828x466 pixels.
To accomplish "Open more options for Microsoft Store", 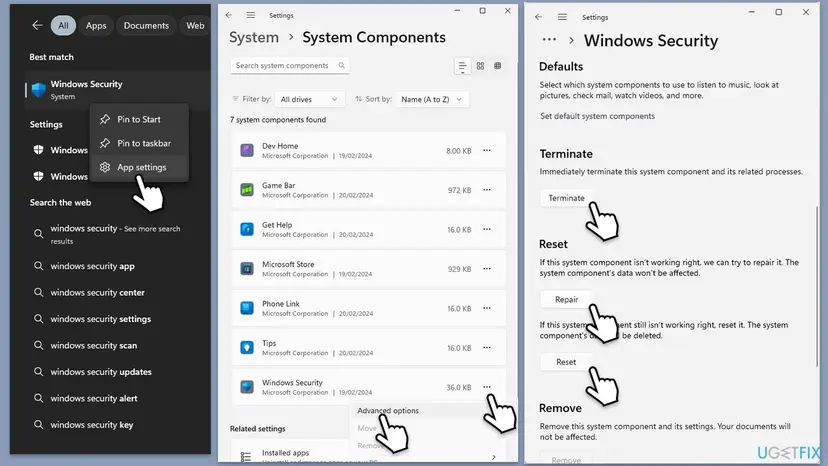I will coord(487,269).
